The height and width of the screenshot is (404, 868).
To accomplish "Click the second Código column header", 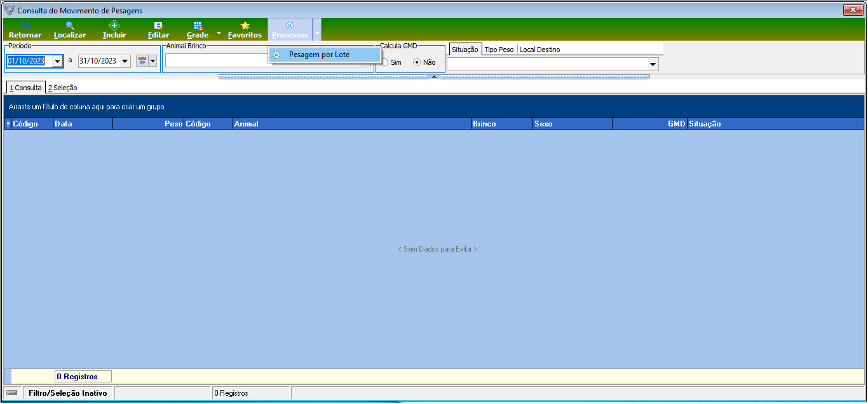I will (x=208, y=124).
